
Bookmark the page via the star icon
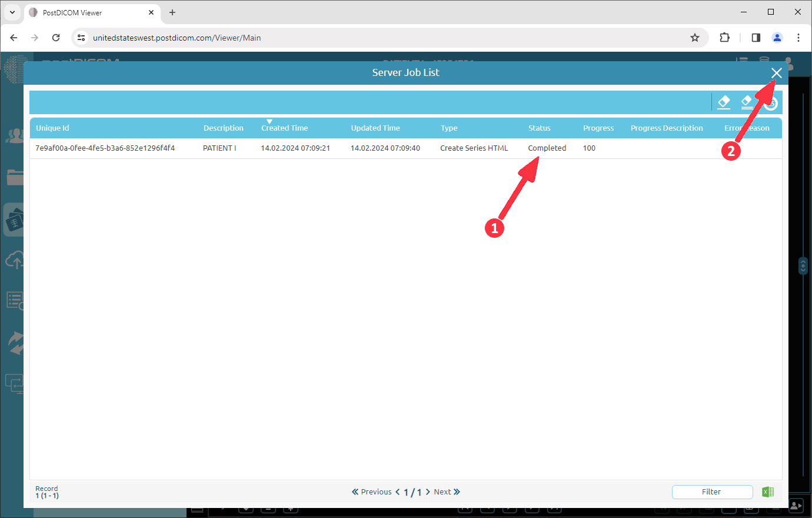pyautogui.click(x=695, y=37)
